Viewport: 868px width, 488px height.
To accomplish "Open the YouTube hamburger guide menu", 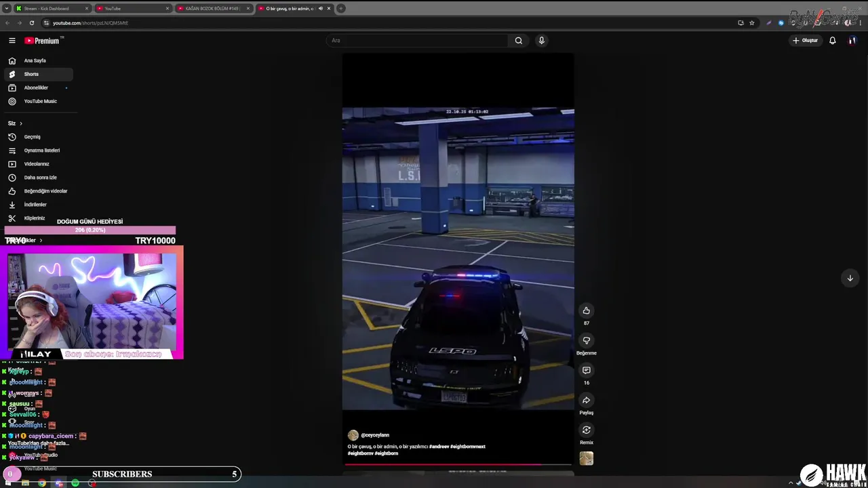I will pyautogui.click(x=12, y=41).
